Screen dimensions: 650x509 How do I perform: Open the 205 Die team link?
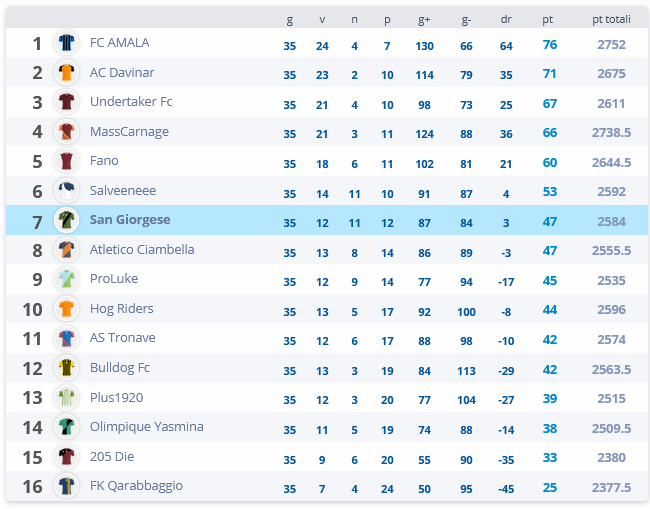[x=112, y=457]
